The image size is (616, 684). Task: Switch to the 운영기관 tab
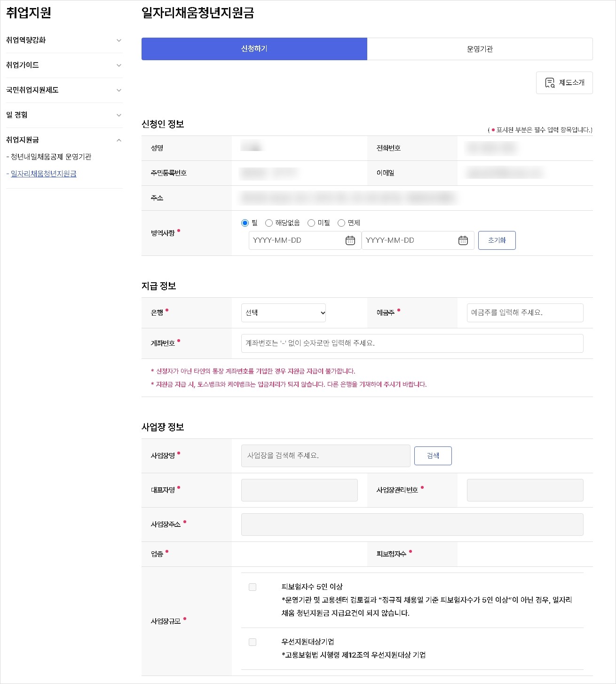click(x=480, y=48)
